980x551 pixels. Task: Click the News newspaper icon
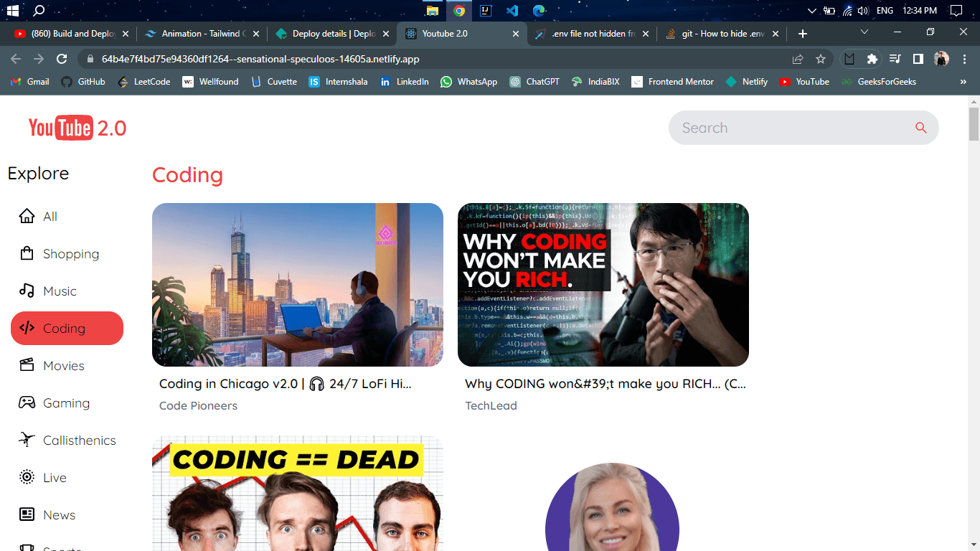pyautogui.click(x=27, y=514)
